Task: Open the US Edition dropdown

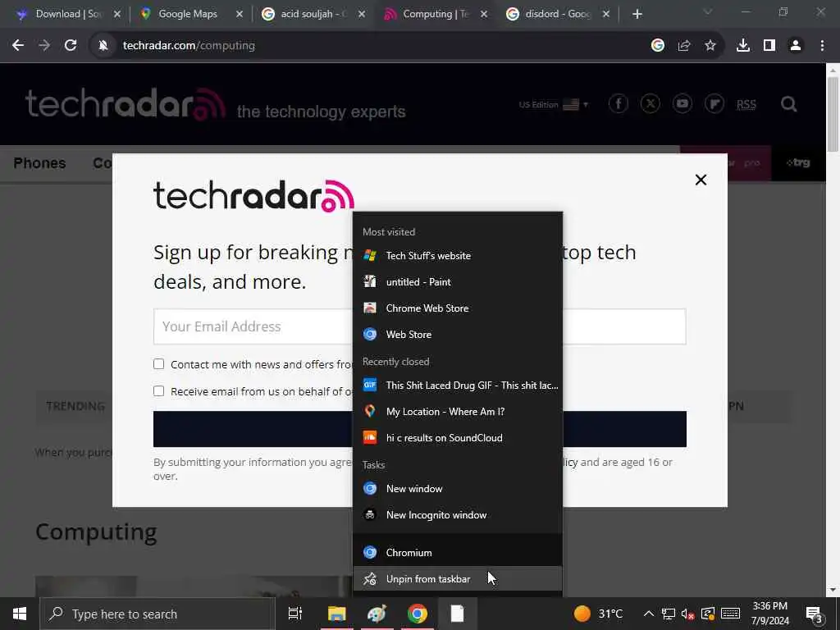Action: (554, 104)
